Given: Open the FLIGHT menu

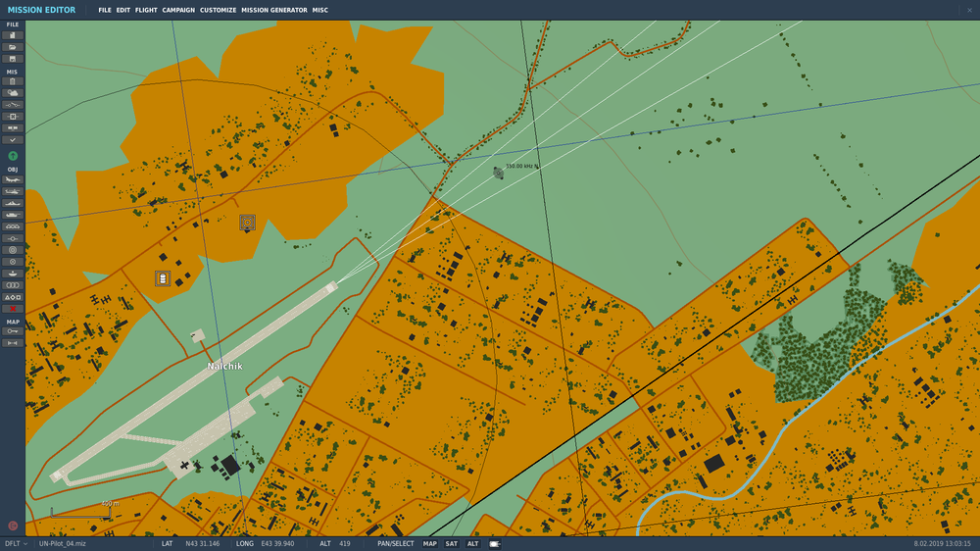Looking at the screenshot, I should (x=146, y=10).
